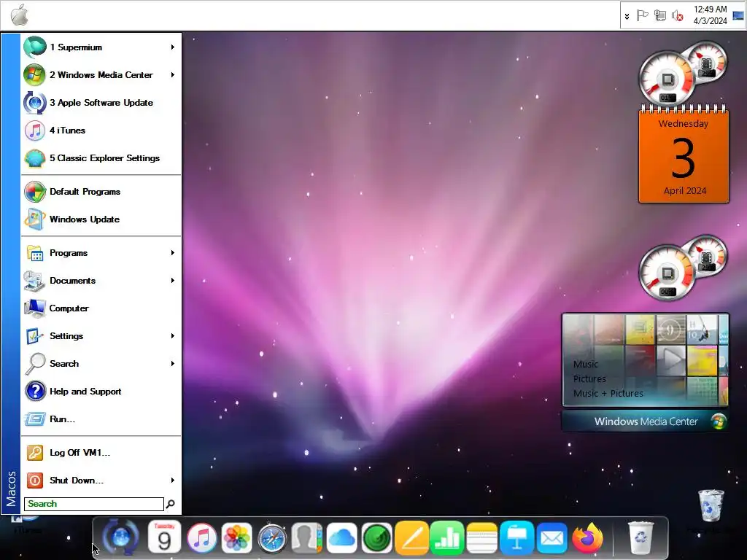Click the Windows Media Center gadget banner
Screen dimensions: 747x560
click(x=646, y=421)
